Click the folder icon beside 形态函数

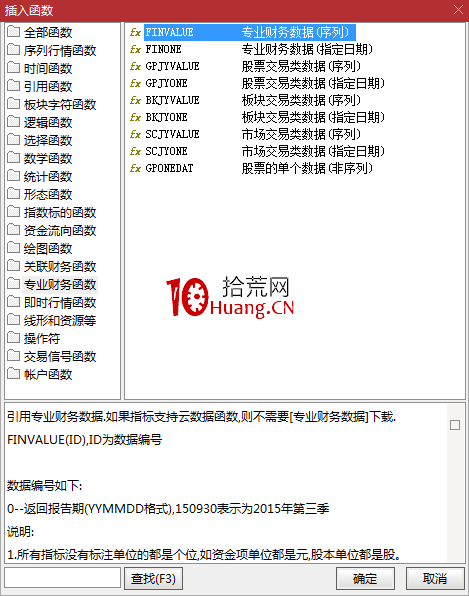click(14, 193)
